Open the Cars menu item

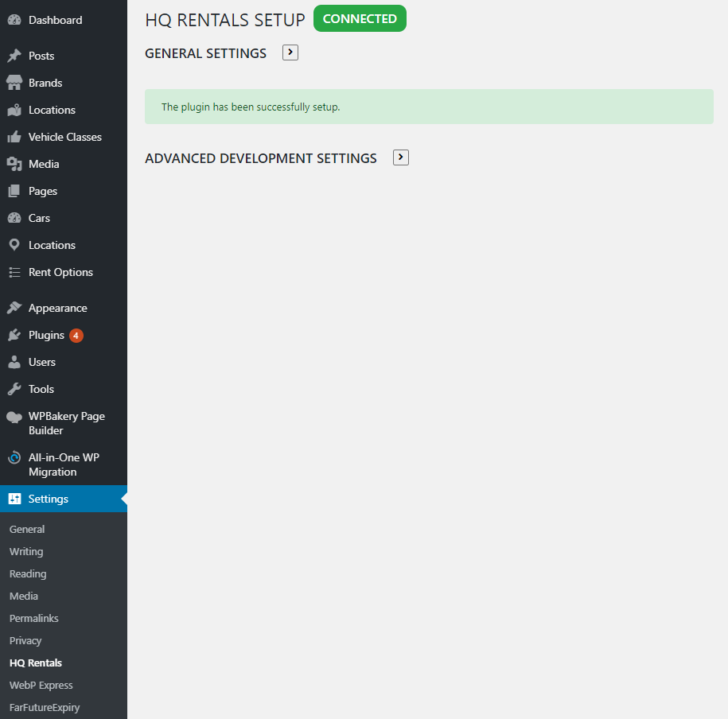pyautogui.click(x=64, y=218)
